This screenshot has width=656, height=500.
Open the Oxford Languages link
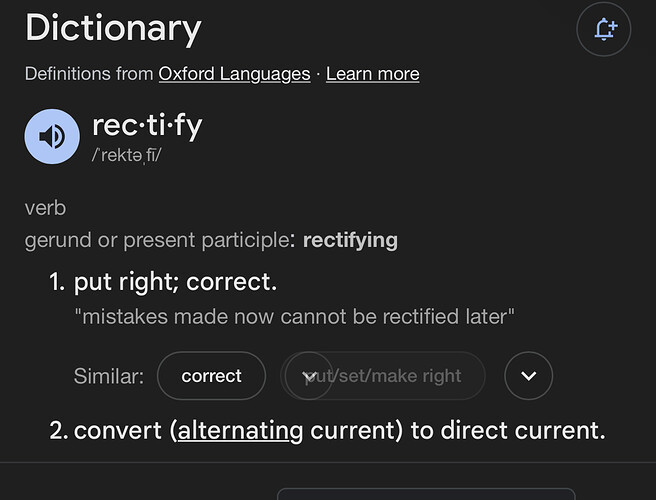tap(234, 74)
